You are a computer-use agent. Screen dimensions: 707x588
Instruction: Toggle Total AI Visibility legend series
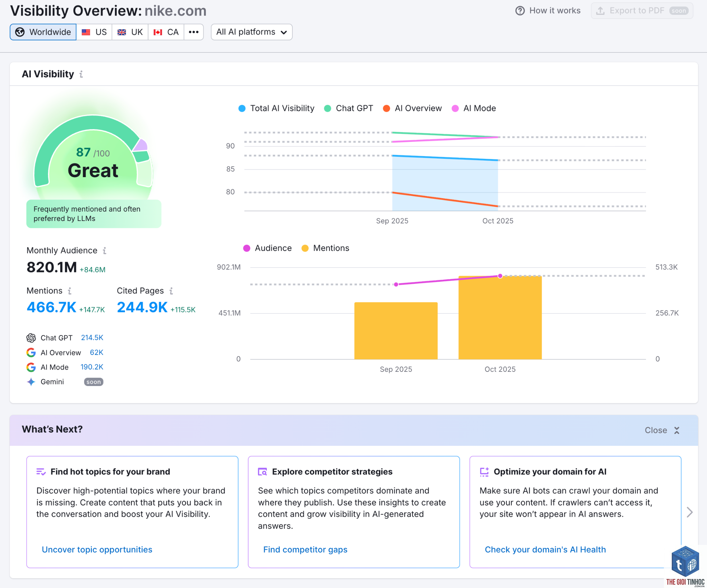coord(277,108)
